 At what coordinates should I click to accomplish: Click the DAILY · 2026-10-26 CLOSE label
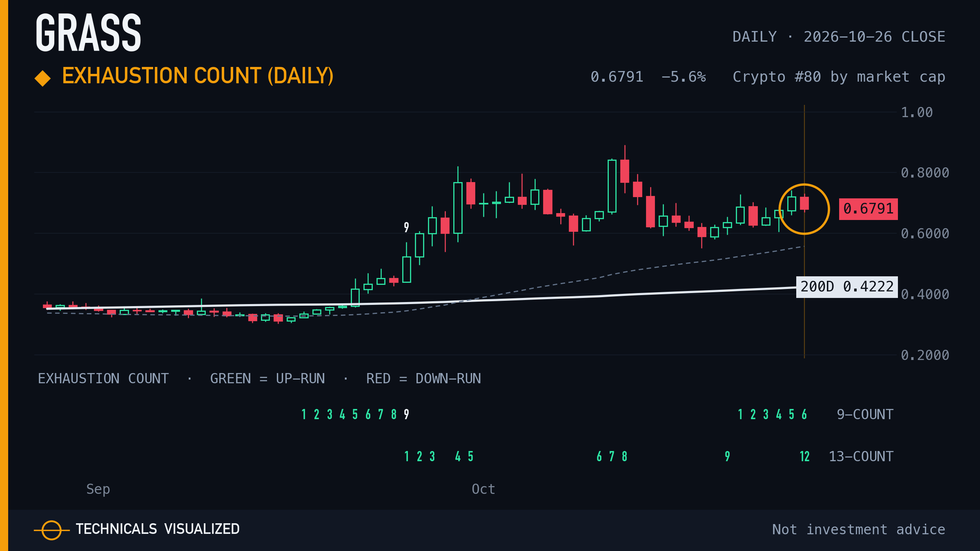tap(839, 37)
